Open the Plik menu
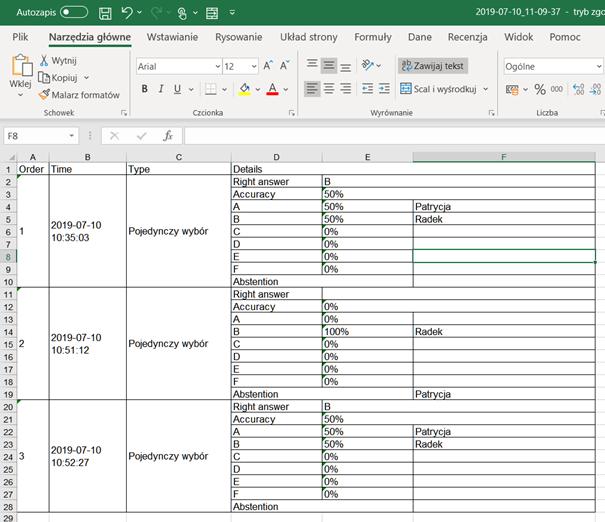 coord(20,37)
